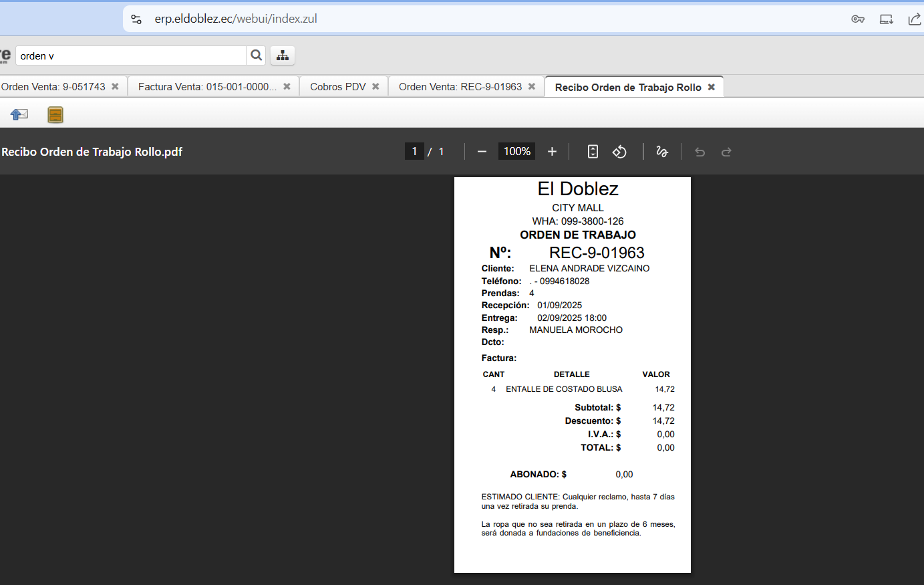The width and height of the screenshot is (924, 585).
Task: Zoom in the PDF with plus
Action: pyautogui.click(x=552, y=152)
